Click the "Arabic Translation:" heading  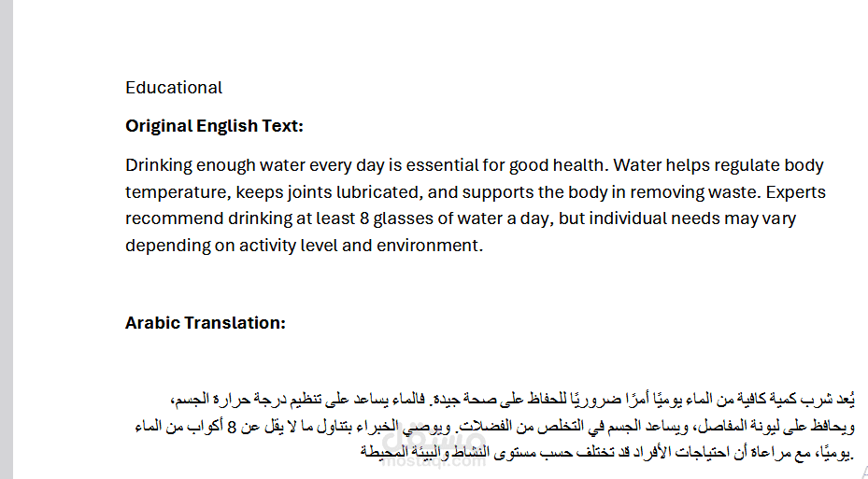206,322
